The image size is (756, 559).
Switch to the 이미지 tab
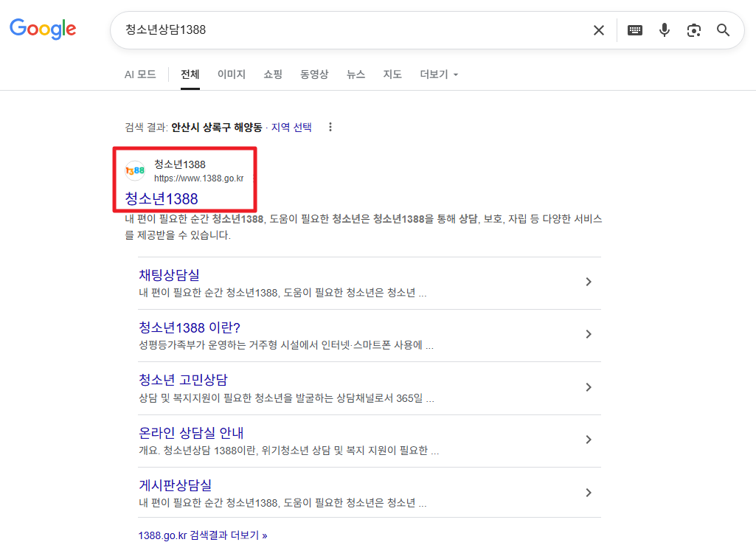(x=231, y=74)
